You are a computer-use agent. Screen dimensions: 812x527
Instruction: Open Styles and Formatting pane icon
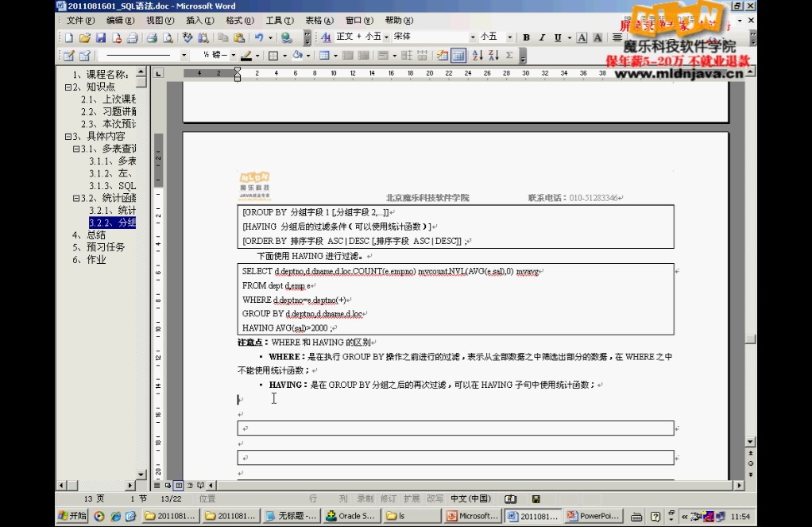pos(326,37)
